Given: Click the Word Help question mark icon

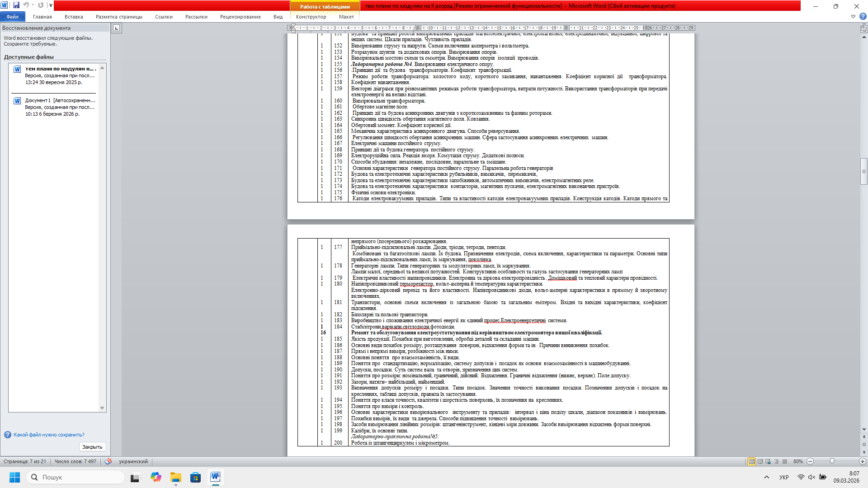Looking at the screenshot, I should click(x=863, y=17).
